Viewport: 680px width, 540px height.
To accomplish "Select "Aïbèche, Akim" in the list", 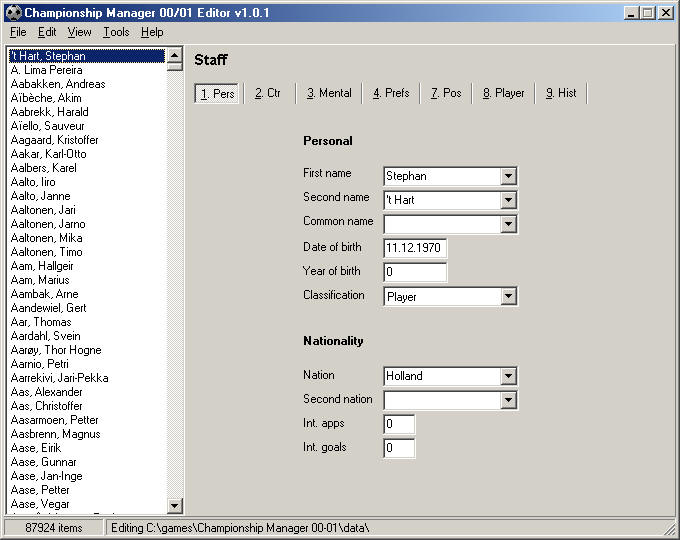I will 87,98.
